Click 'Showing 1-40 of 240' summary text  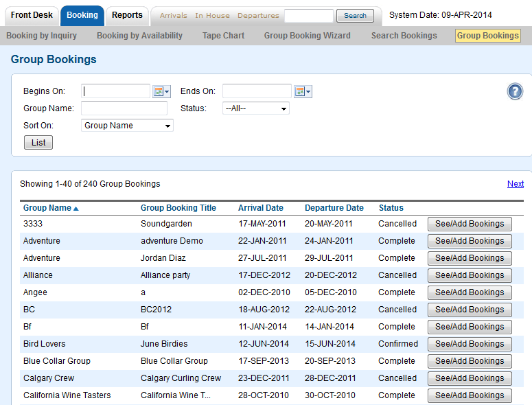click(x=90, y=184)
